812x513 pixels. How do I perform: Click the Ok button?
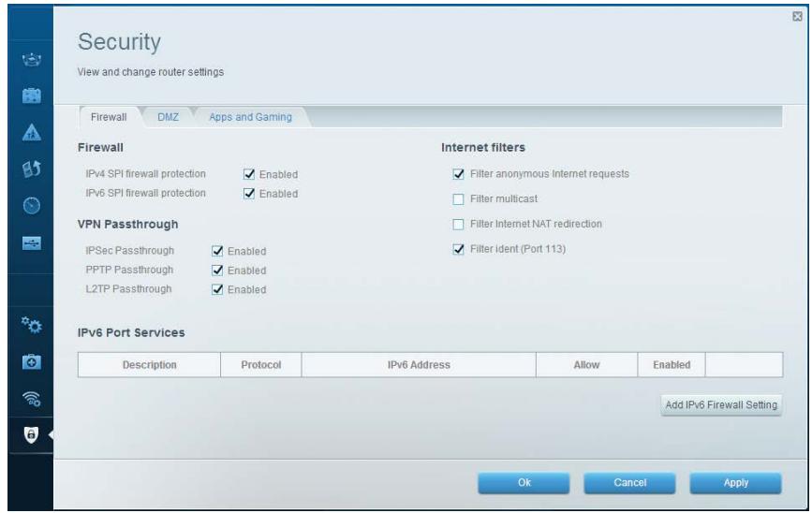(524, 482)
